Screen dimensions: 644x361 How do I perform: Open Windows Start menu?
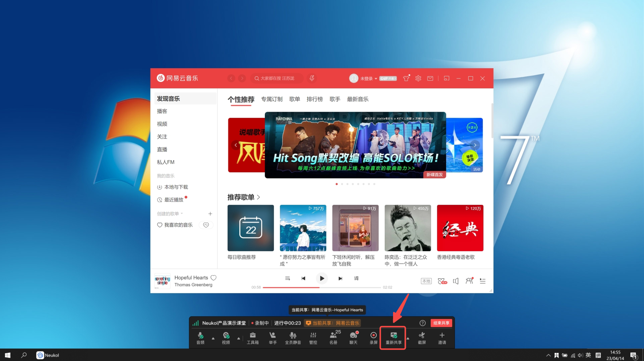8,355
